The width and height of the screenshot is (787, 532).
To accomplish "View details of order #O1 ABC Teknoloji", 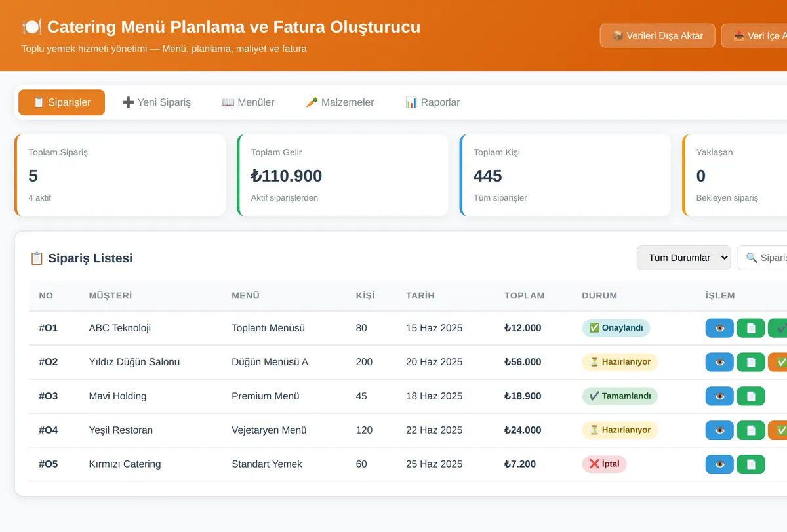I will (719, 328).
